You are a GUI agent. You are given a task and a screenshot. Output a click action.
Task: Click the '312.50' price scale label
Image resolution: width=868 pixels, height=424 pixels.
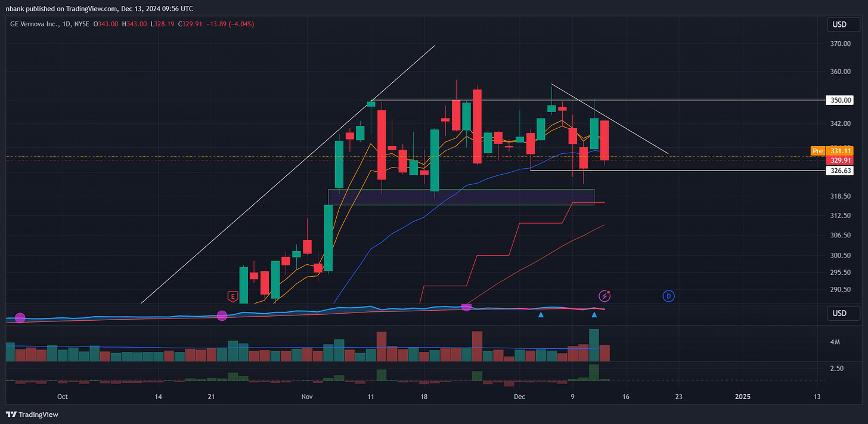[840, 215]
